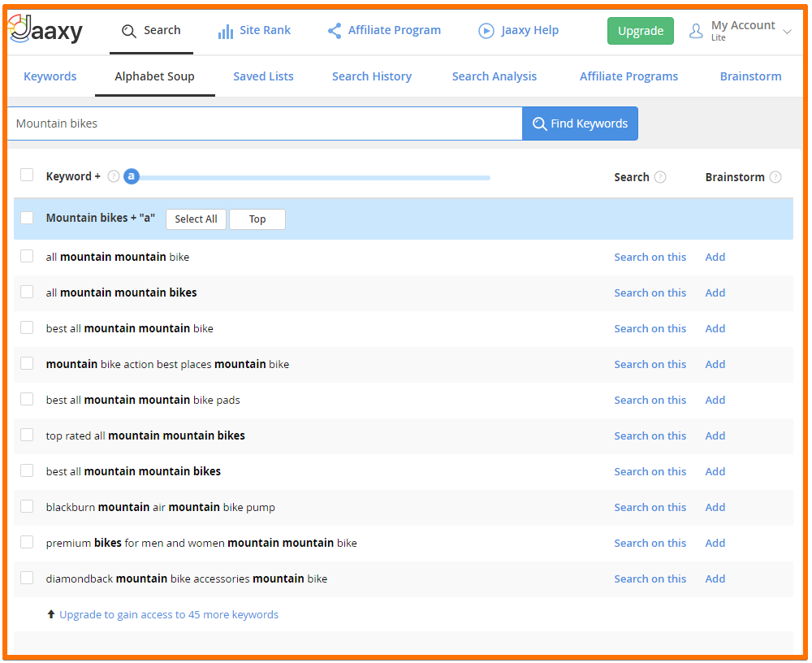Add 'best all mountain mountain bikes' to Brainstorm
This screenshot has height=663, width=812.
tap(715, 472)
